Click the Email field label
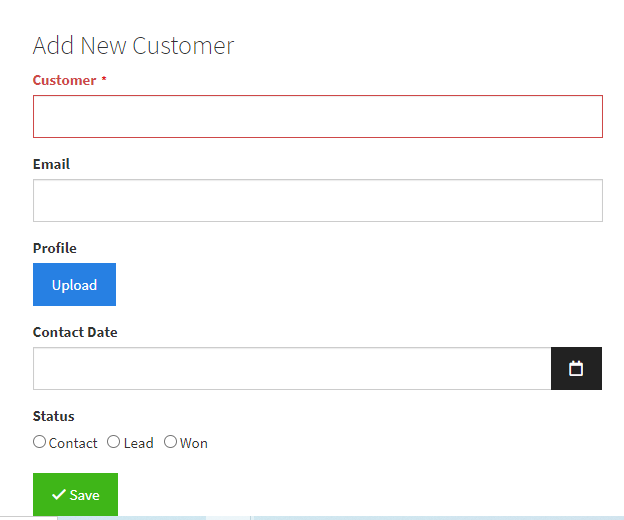 coord(51,164)
